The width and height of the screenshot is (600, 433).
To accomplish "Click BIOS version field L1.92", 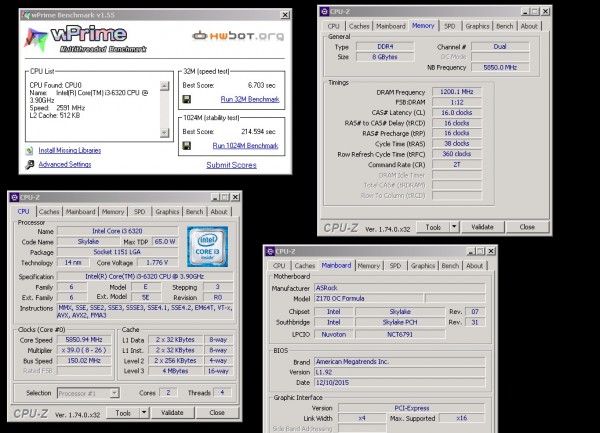I will pyautogui.click(x=399, y=372).
